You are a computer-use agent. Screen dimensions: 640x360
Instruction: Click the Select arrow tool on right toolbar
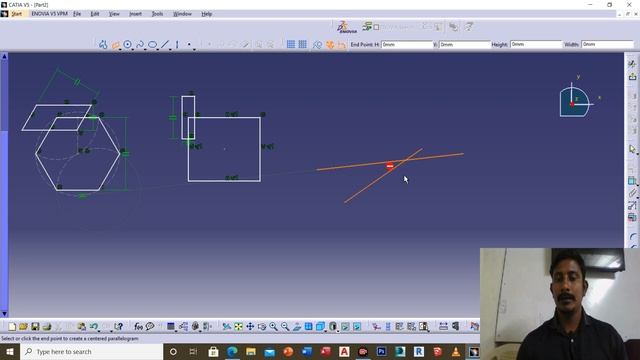632,149
